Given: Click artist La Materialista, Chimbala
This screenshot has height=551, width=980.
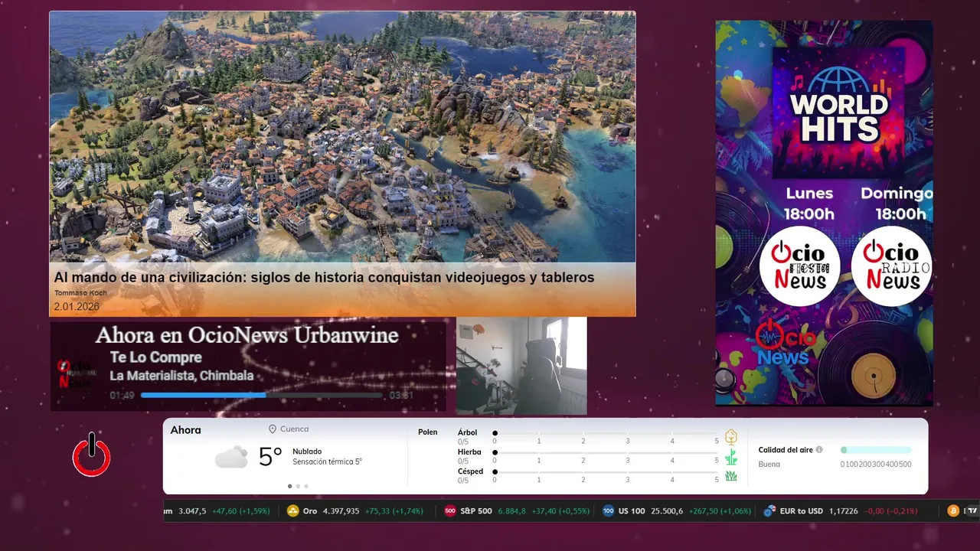Looking at the screenshot, I should point(181,376).
